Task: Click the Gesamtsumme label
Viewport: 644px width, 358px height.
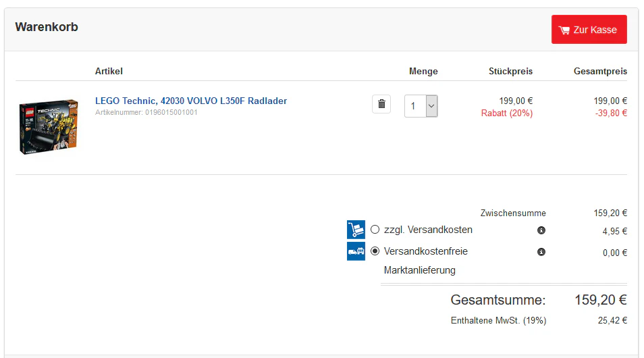Action: coord(498,300)
